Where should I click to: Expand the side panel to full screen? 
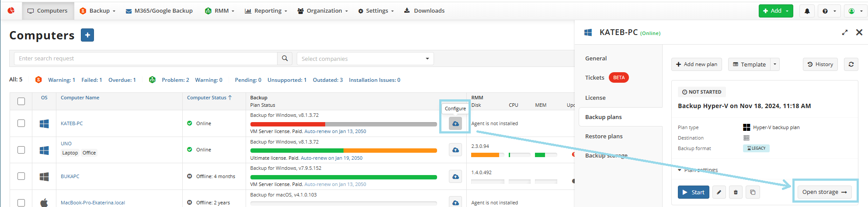pyautogui.click(x=845, y=32)
